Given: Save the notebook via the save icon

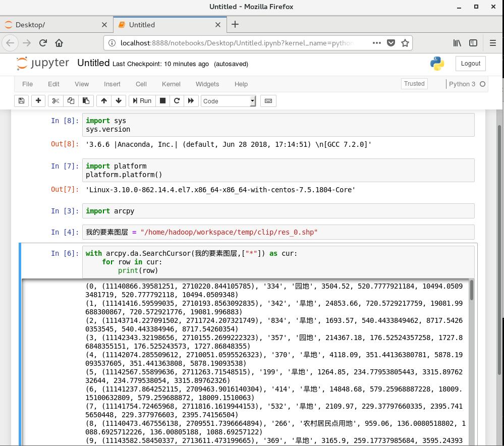Looking at the screenshot, I should coord(21,101).
